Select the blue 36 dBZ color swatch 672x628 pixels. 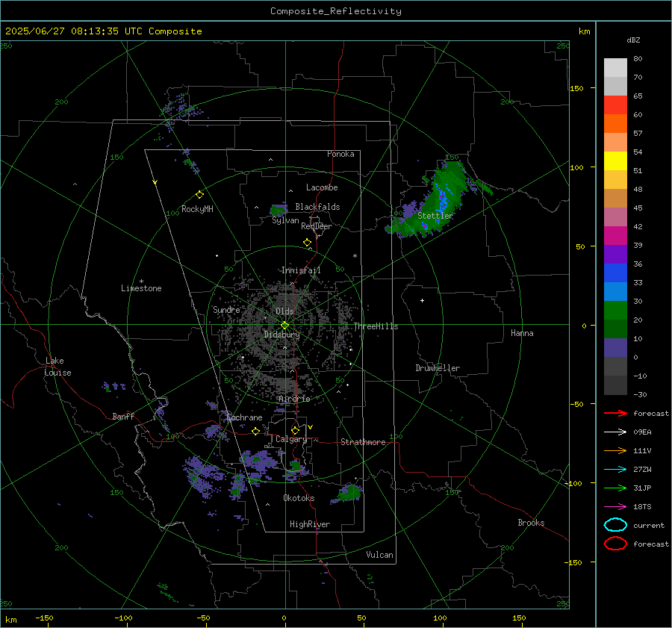(615, 273)
